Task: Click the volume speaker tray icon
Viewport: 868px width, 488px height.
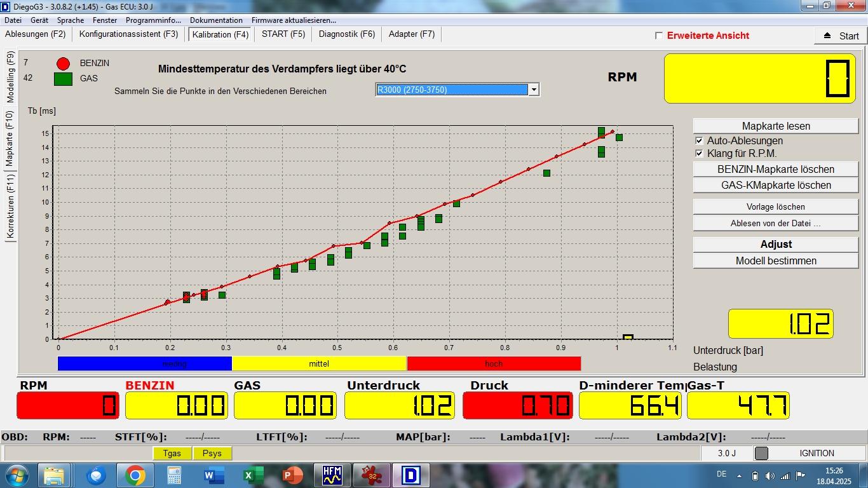Action: point(770,476)
